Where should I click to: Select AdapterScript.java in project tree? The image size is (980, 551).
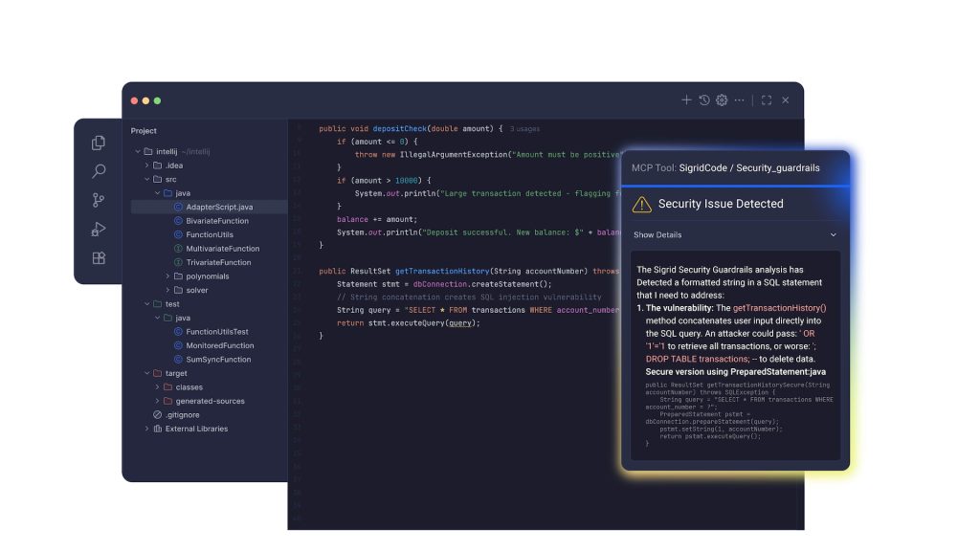(x=210, y=207)
